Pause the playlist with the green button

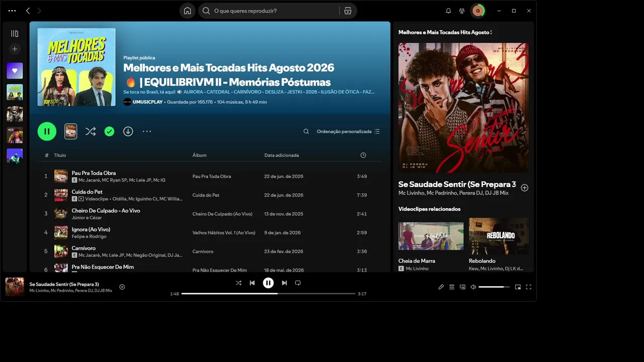[47, 131]
